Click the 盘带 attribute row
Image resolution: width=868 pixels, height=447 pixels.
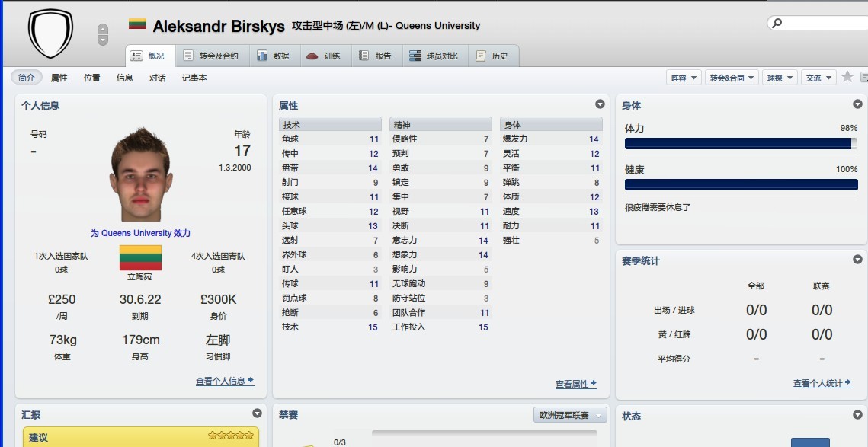point(330,168)
